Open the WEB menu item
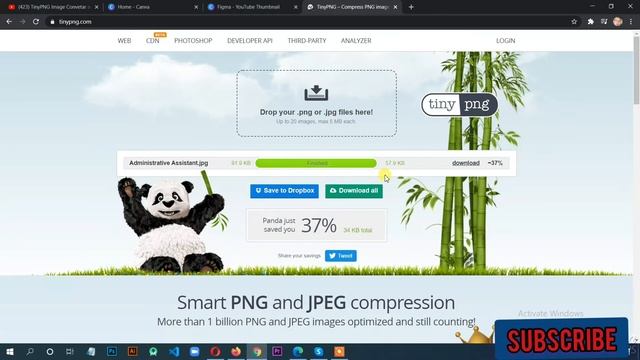Image resolution: width=640 pixels, height=360 pixels. pyautogui.click(x=124, y=41)
